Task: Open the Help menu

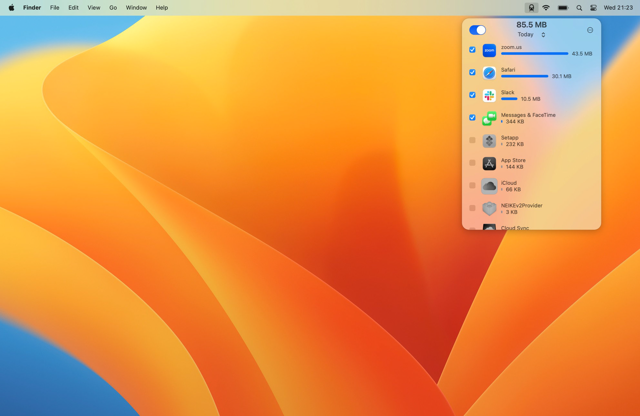Action: [x=162, y=7]
